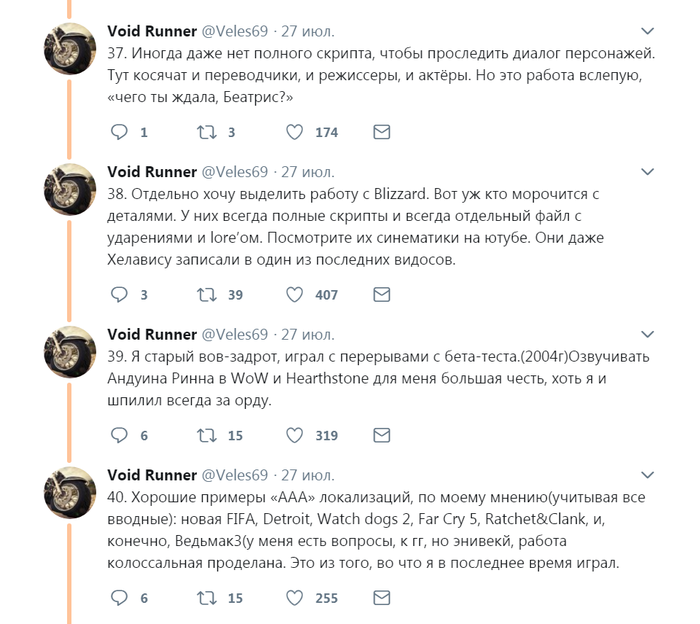The height and width of the screenshot is (624, 700).
Task: Reply to tweet 39 about Anduin Wrynn
Action: click(x=119, y=435)
